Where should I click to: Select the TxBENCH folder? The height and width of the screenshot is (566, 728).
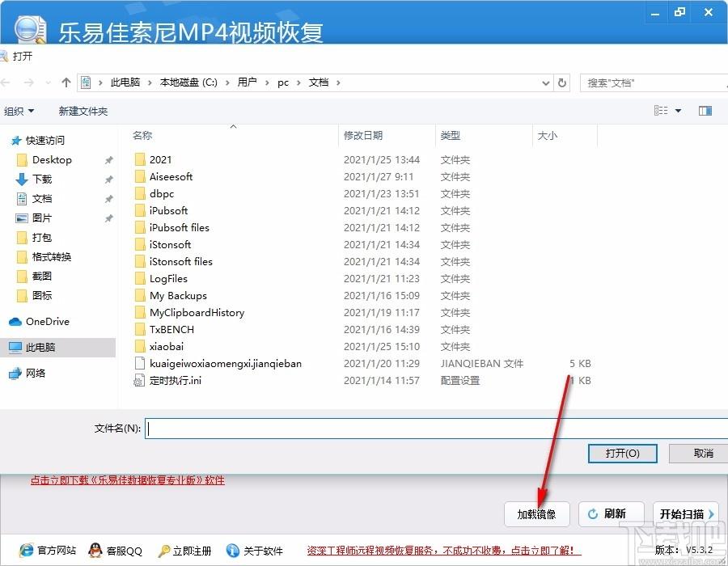pyautogui.click(x=171, y=330)
